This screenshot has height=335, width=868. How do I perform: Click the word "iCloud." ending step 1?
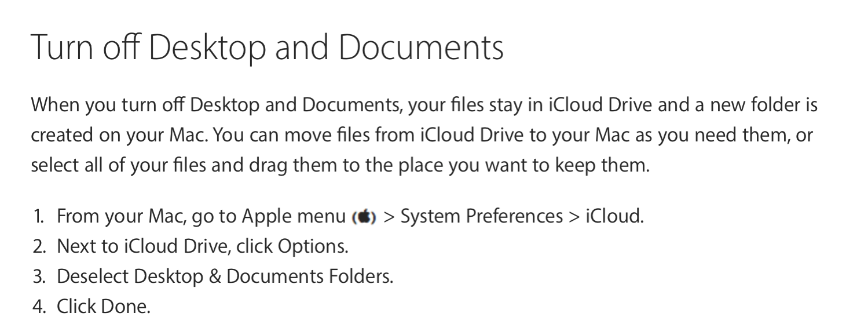pyautogui.click(x=614, y=217)
